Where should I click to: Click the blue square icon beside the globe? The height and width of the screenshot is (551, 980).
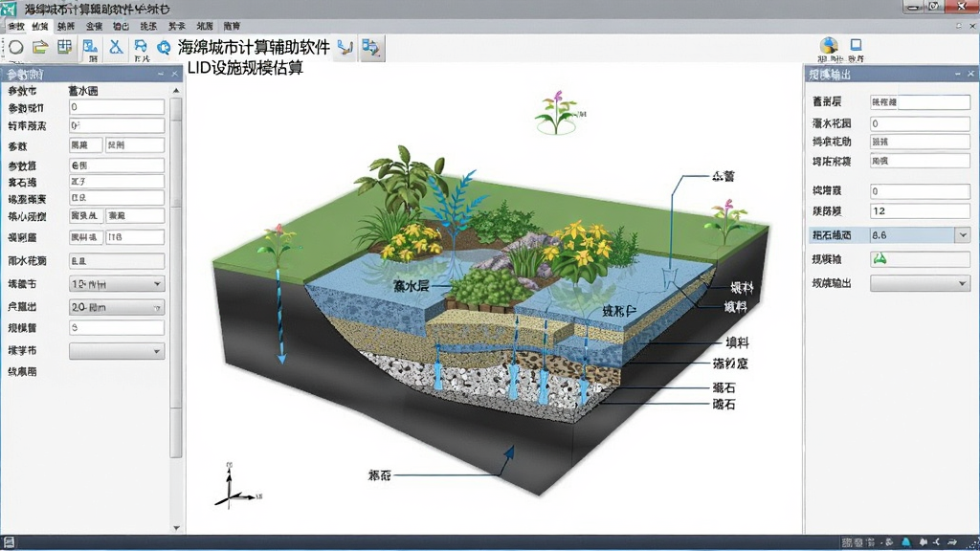pyautogui.click(x=856, y=44)
